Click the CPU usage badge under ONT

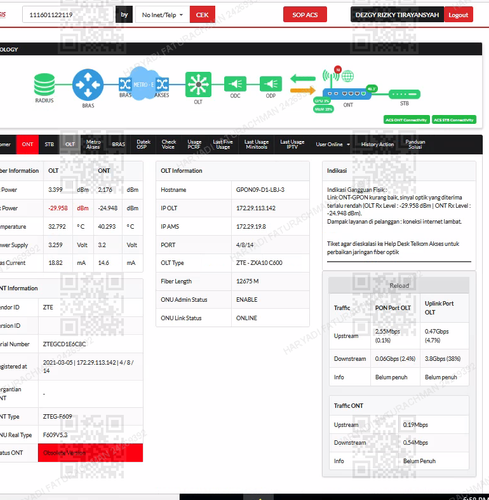tap(322, 101)
